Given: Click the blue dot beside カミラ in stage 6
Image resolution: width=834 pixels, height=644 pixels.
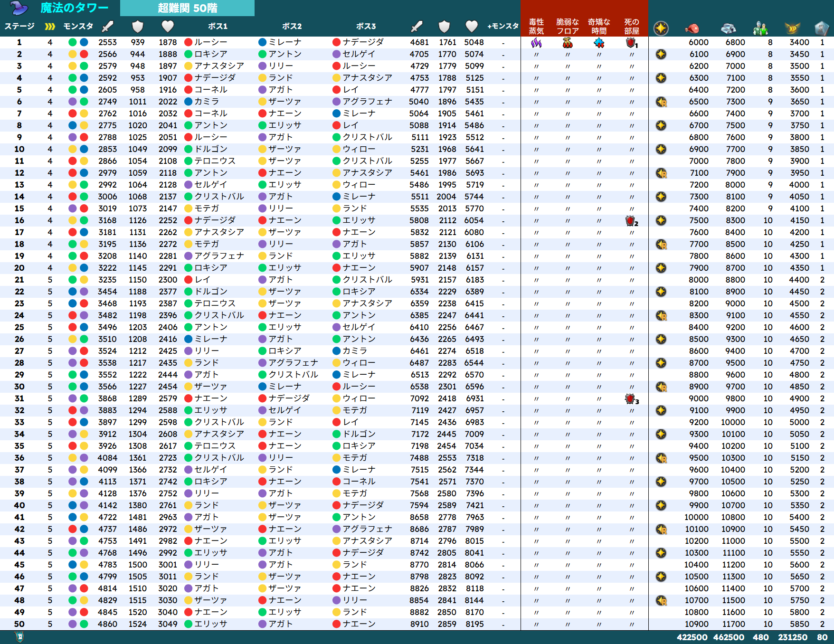Looking at the screenshot, I should (188, 102).
